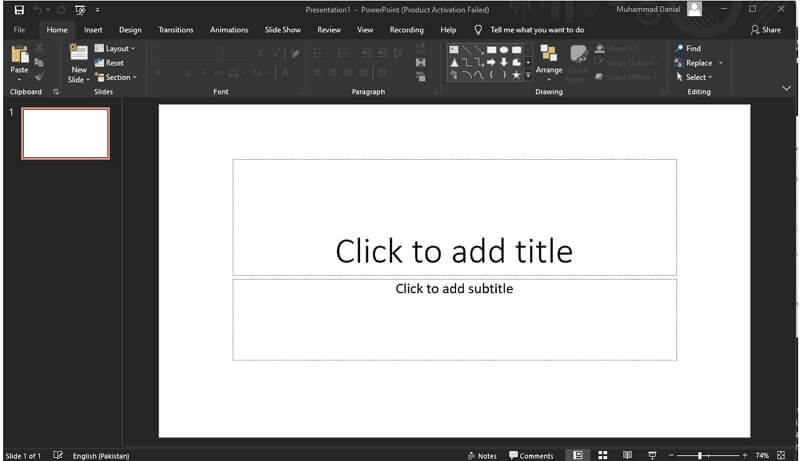Viewport: 800px width, 461px height.
Task: Switch to the Transitions tab
Action: (x=176, y=30)
